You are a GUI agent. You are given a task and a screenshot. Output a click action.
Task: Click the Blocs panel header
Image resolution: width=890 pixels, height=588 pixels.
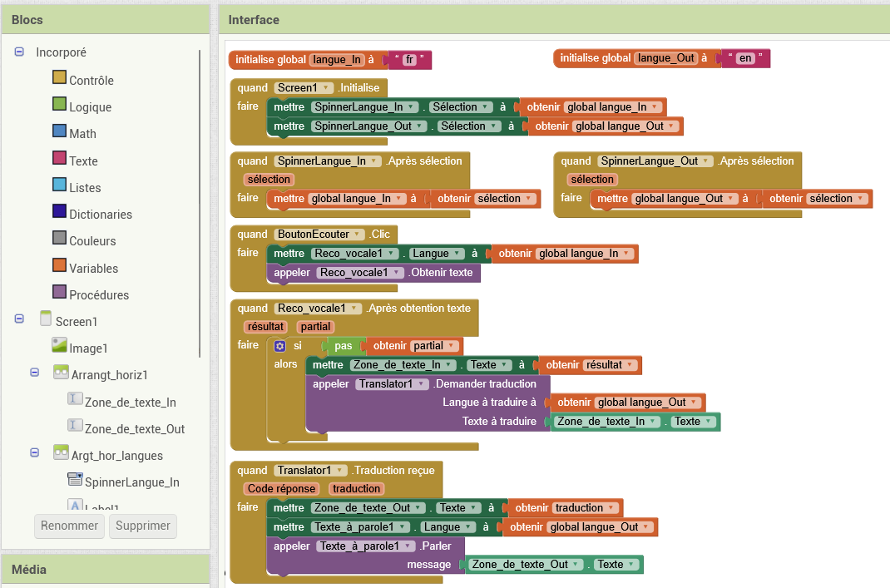(x=106, y=20)
